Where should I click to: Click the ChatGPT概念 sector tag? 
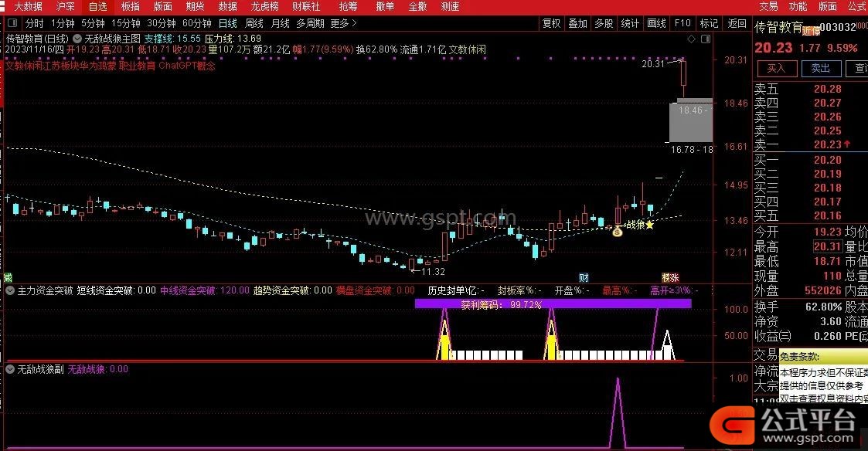tap(186, 66)
